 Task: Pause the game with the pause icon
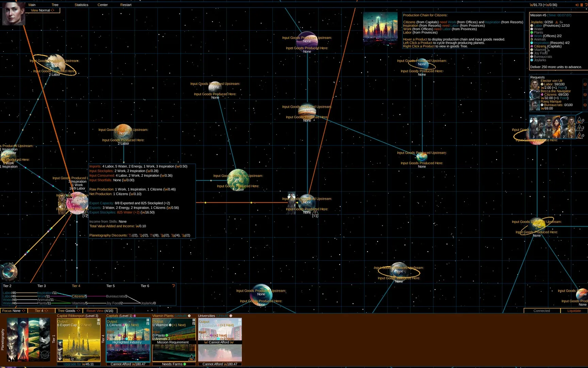tap(582, 5)
